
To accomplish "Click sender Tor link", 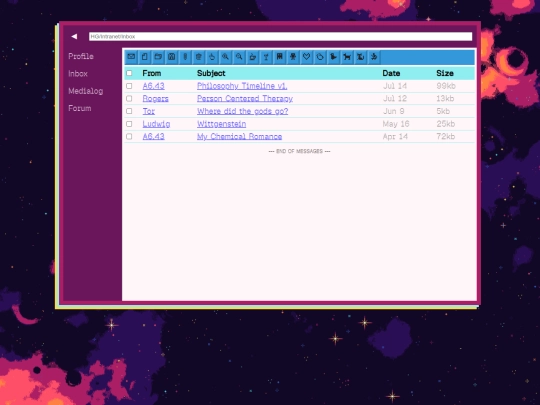I will point(149,111).
